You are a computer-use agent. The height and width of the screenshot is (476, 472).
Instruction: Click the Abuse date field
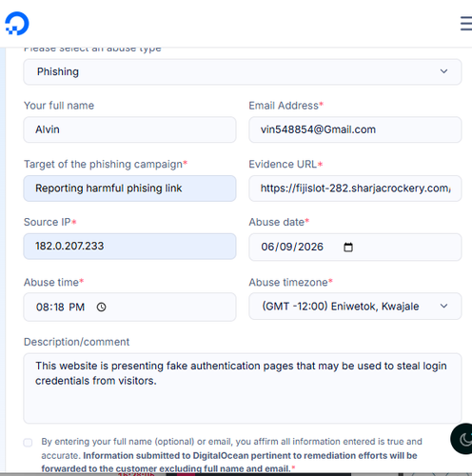(x=355, y=247)
